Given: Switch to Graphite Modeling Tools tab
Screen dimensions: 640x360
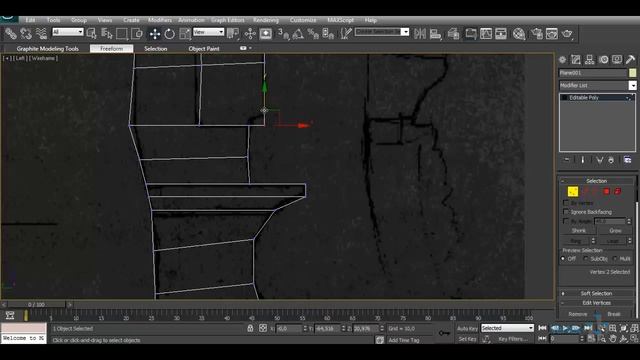Looking at the screenshot, I should [47, 49].
